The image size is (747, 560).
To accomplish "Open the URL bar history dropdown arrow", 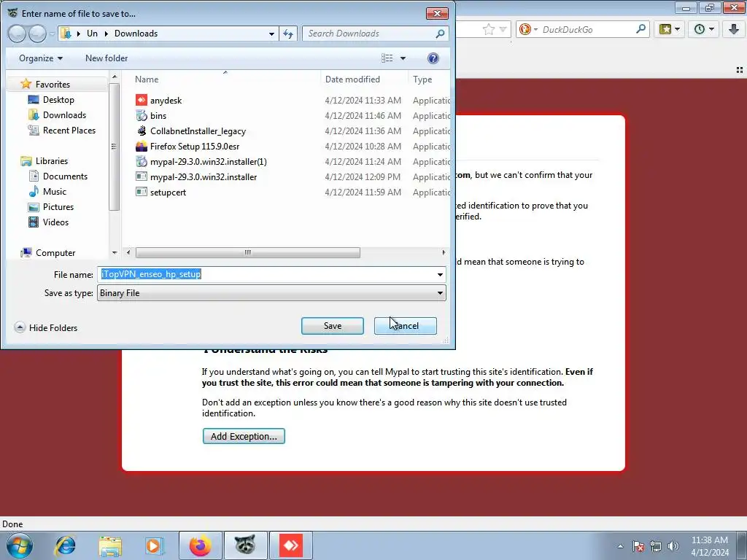I will pyautogui.click(x=503, y=29).
